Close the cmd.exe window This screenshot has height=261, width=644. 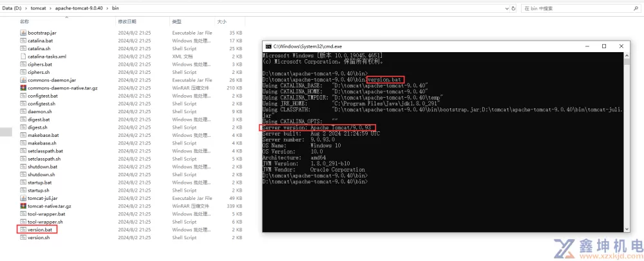coord(621,46)
